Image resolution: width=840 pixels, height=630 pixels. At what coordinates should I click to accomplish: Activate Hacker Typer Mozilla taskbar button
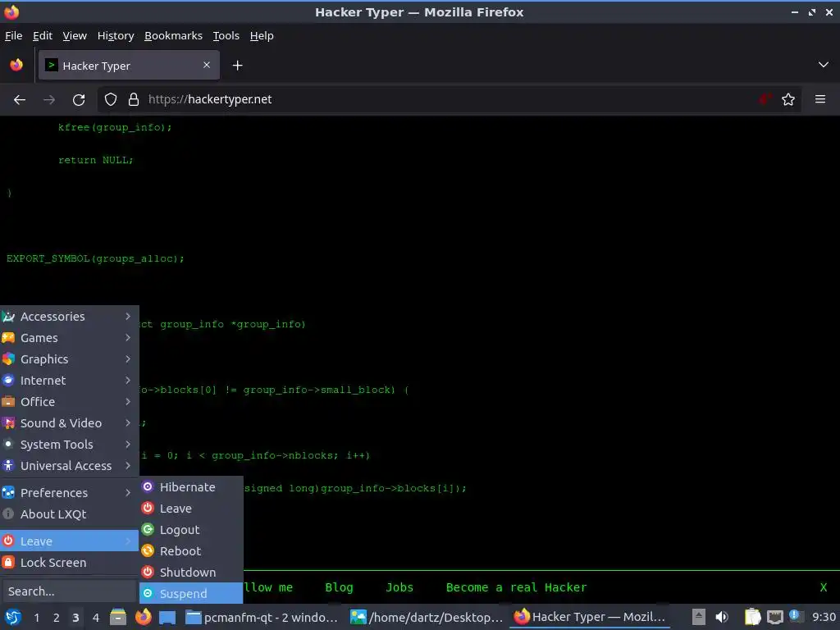click(591, 618)
